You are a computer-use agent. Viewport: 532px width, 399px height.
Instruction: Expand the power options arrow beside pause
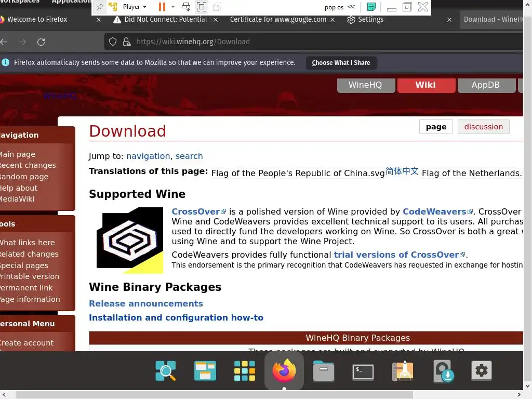point(172,7)
